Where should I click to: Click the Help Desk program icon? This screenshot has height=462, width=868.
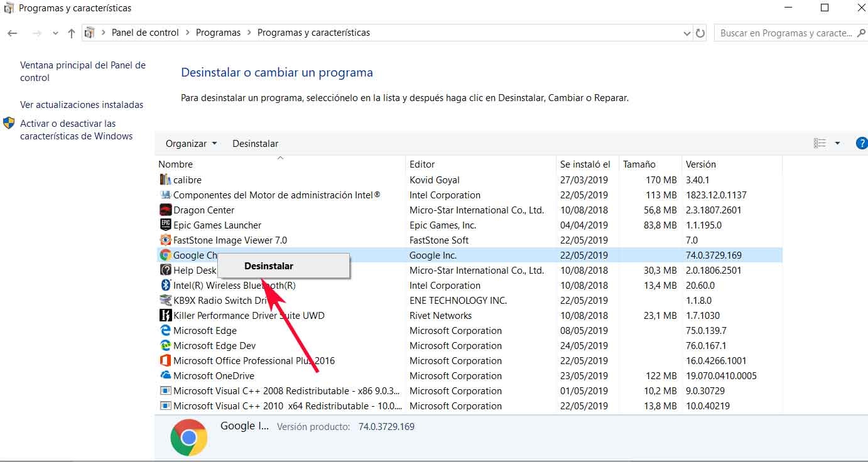pyautogui.click(x=166, y=271)
